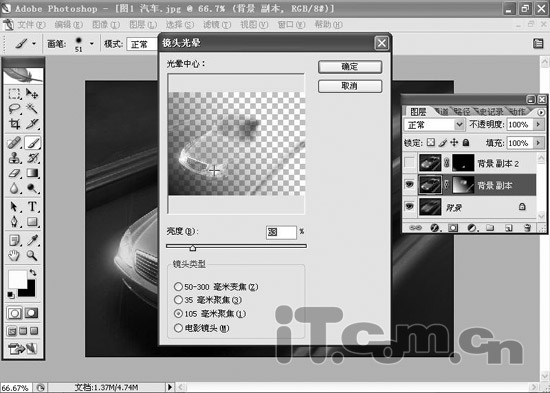
Task: Select the History Brush tool
Action: [x=32, y=158]
